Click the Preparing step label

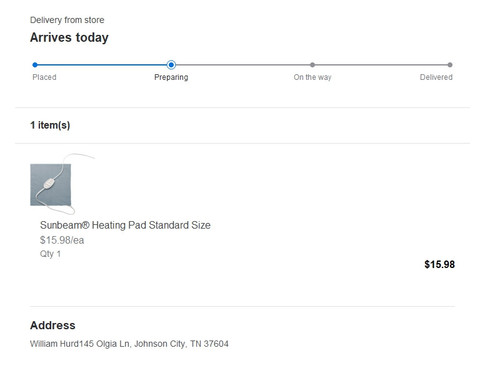171,77
